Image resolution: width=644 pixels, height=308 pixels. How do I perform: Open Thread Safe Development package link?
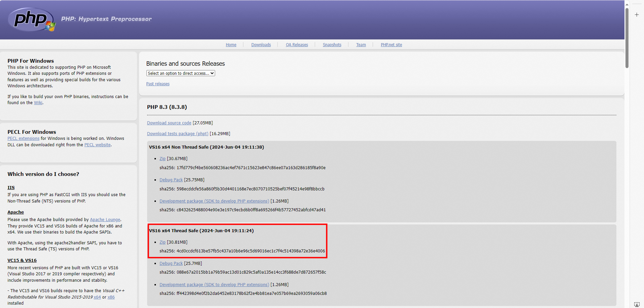point(214,285)
